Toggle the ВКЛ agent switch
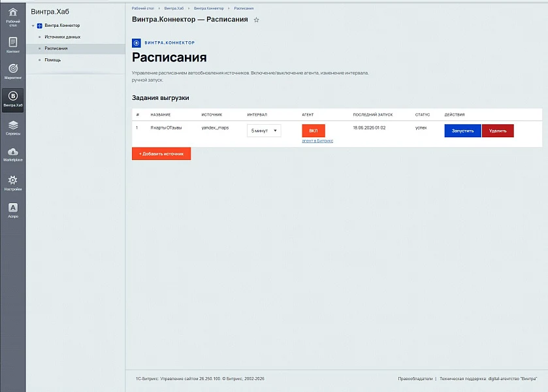 coord(314,131)
